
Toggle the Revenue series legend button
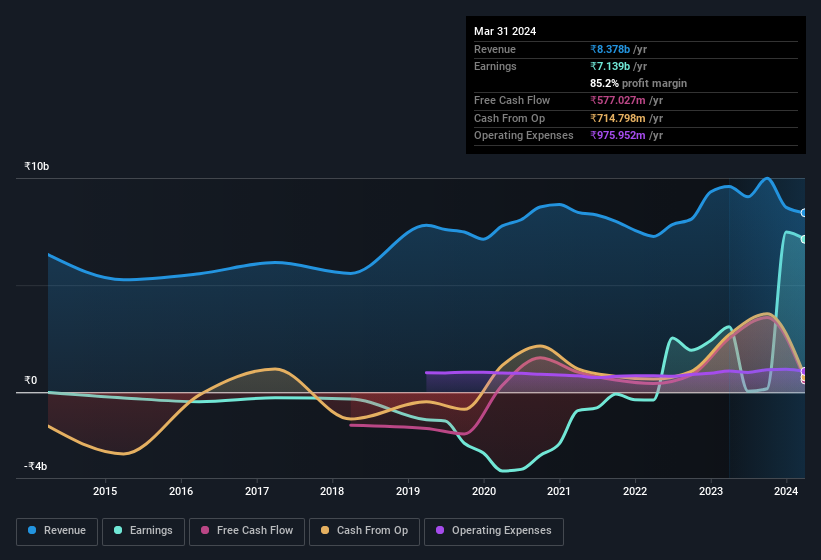(57, 531)
